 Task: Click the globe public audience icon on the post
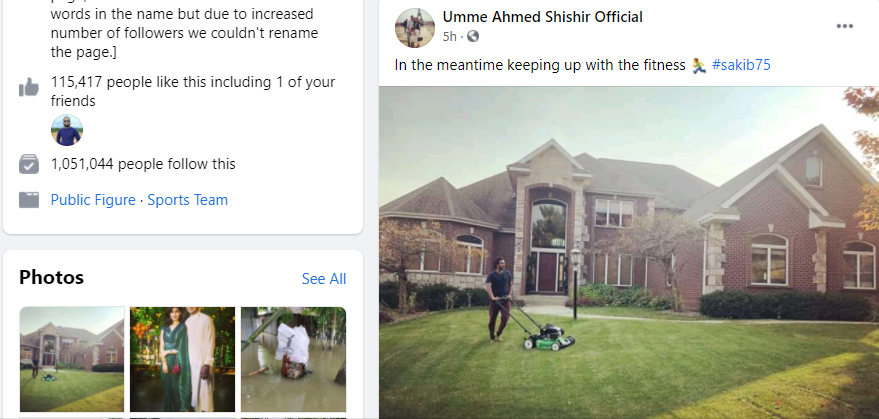[x=473, y=36]
